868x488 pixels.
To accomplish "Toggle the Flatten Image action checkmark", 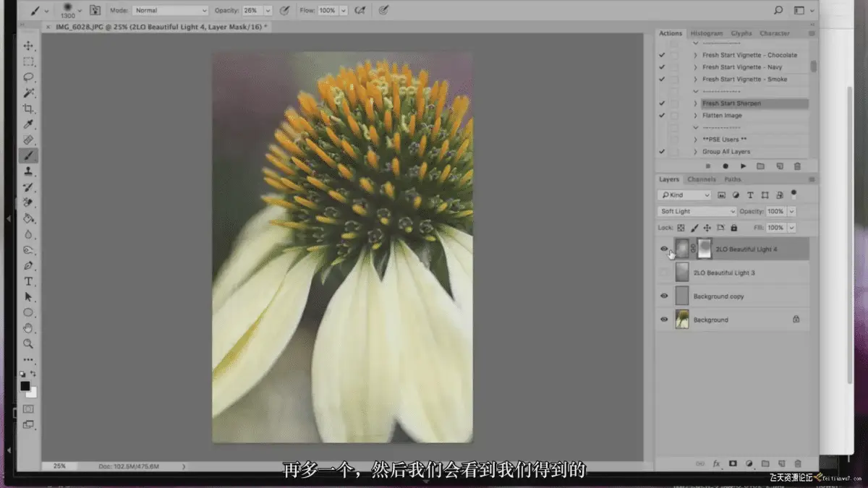I will [662, 116].
